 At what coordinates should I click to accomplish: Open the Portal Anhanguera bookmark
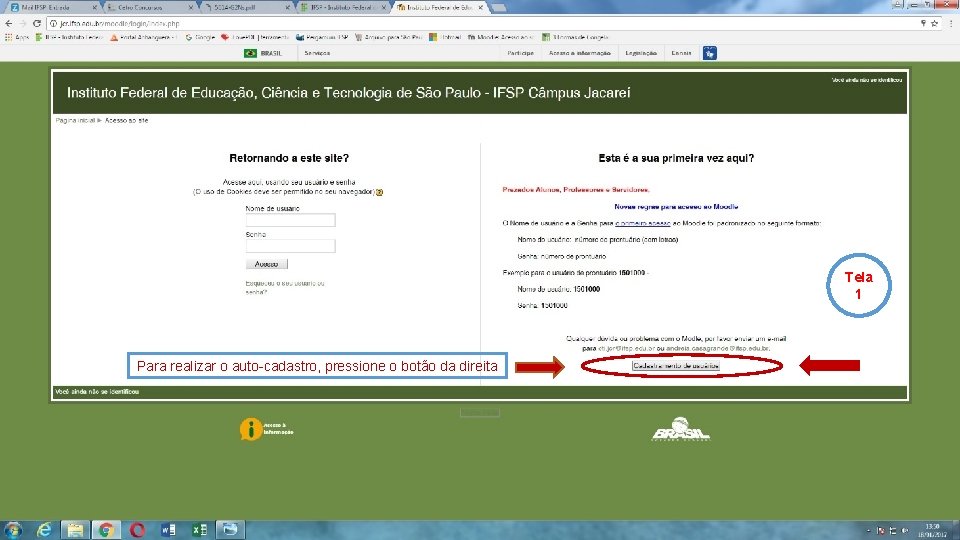tap(143, 37)
